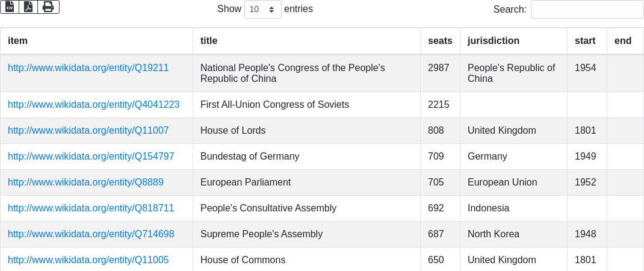644x271 pixels.
Task: Export table as PDF document
Action: pyautogui.click(x=28, y=7)
